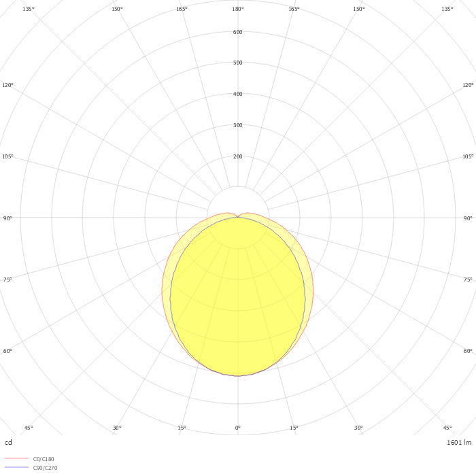Click the cd unit label
The width and height of the screenshot is (476, 476).
[x=8, y=442]
